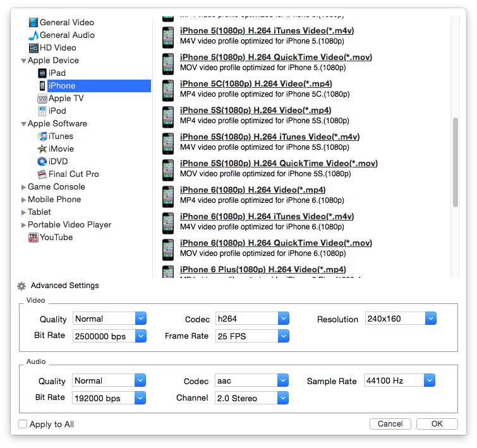Click phone icon beside iPhone 6 QuickTime Video mov

(x=168, y=250)
